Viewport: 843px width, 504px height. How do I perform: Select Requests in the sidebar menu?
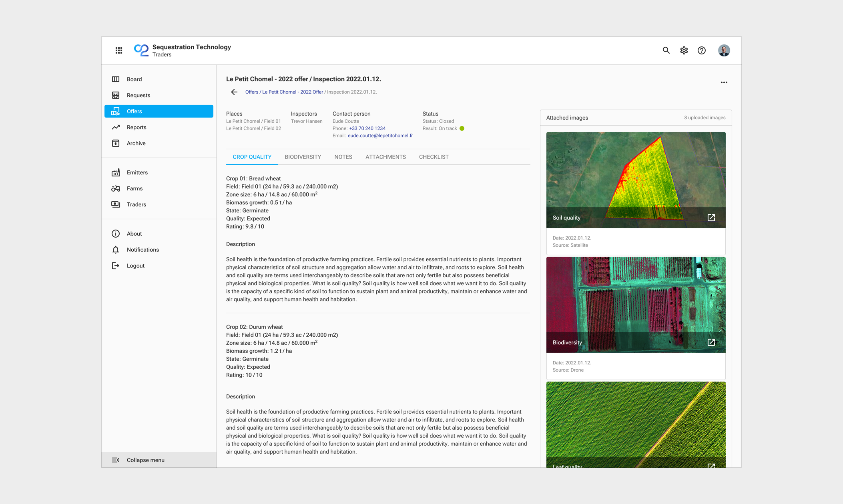click(x=159, y=95)
